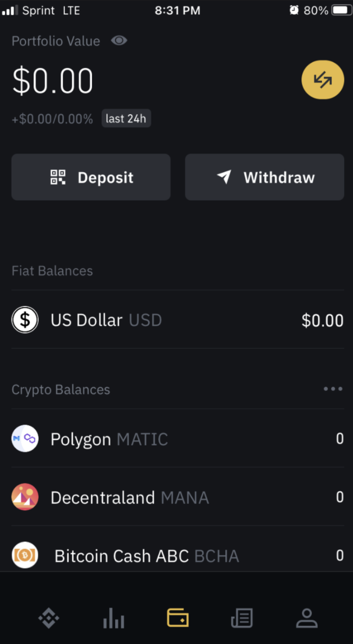Image resolution: width=353 pixels, height=644 pixels.
Task: Select the Polygon MATIC row
Action: [178, 438]
